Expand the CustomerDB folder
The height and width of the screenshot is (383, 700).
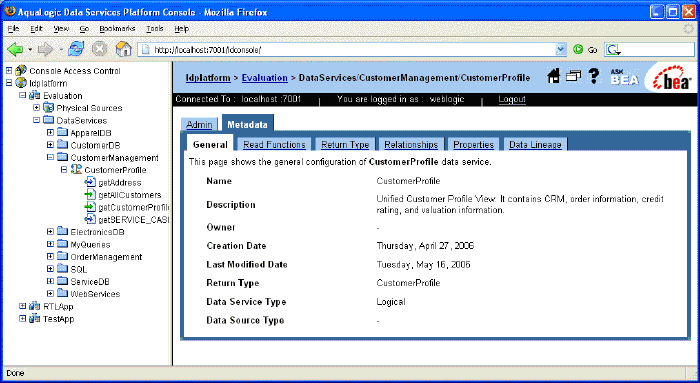(50, 145)
